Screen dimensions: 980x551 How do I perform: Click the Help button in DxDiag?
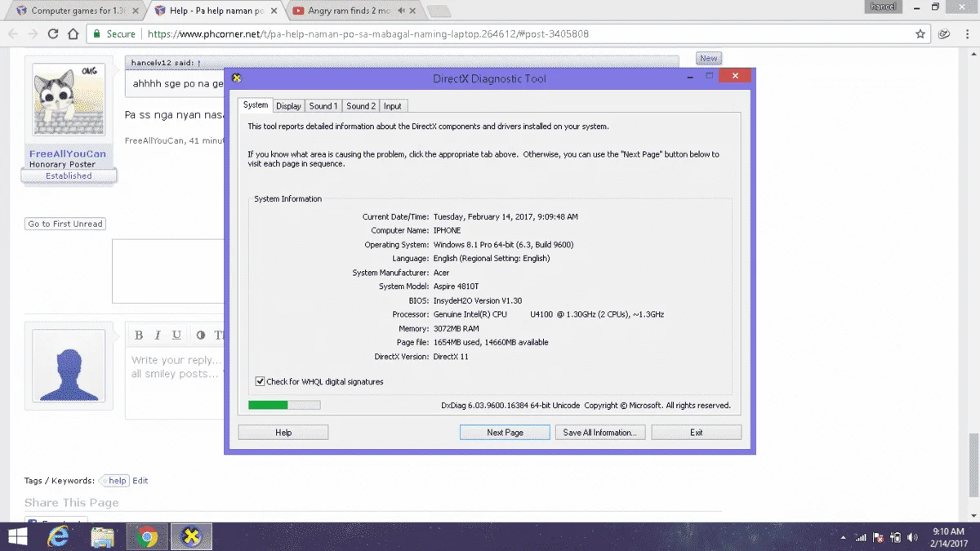283,433
